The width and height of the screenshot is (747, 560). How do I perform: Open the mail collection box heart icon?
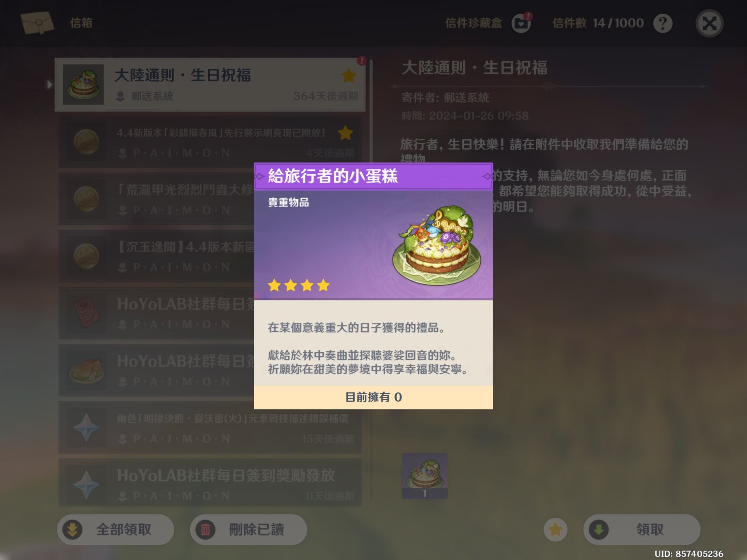(521, 24)
